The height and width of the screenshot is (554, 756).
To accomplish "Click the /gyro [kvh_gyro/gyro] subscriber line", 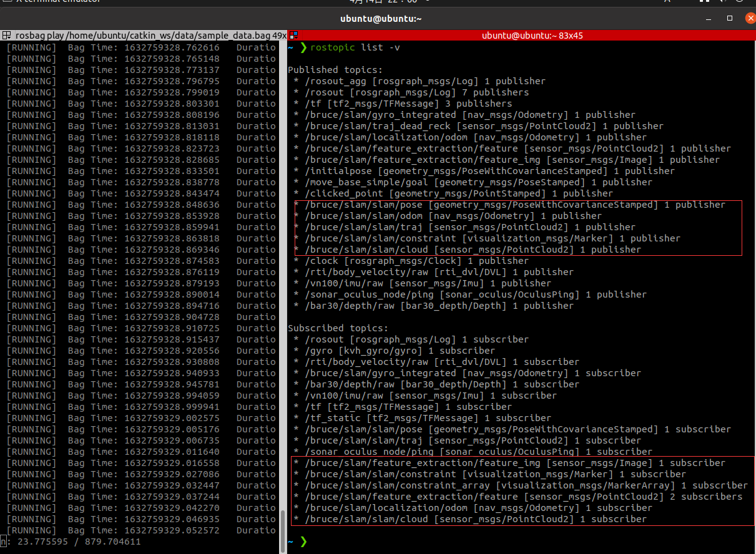I will click(394, 351).
